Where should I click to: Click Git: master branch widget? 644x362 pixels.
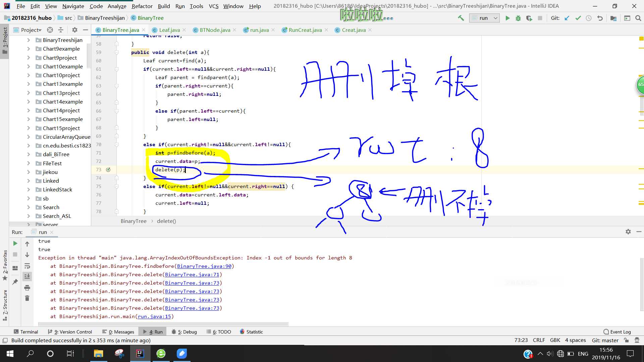605,340
